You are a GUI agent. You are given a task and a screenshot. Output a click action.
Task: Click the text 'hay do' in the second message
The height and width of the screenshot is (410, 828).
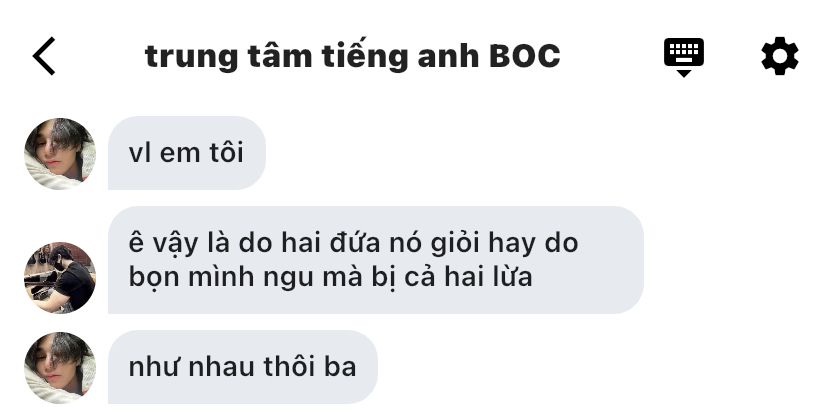(x=533, y=245)
